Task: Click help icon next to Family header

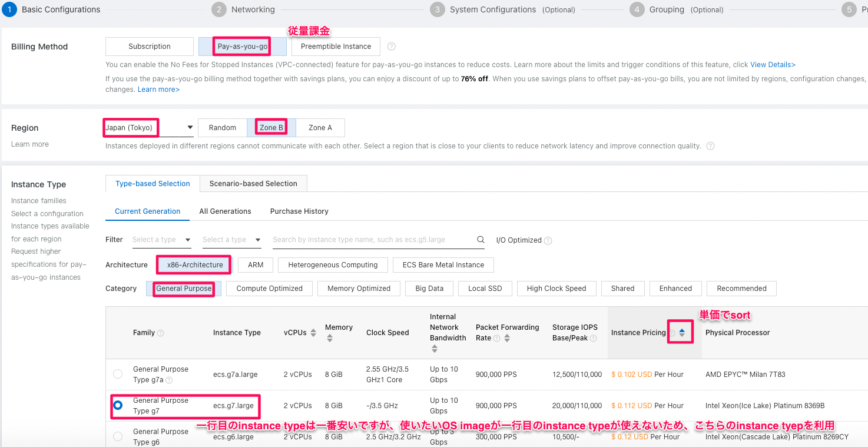Action: tap(161, 333)
